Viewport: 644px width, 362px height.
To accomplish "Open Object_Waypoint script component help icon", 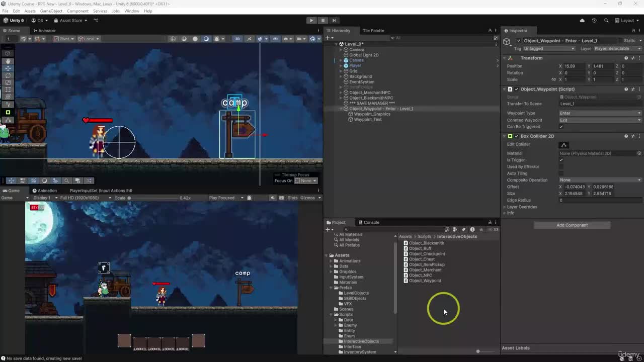I will pos(626,89).
